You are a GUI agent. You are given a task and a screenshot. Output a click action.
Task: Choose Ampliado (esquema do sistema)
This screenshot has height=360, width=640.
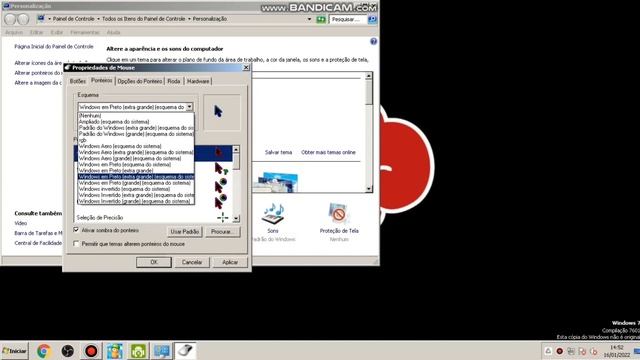pyautogui.click(x=136, y=122)
